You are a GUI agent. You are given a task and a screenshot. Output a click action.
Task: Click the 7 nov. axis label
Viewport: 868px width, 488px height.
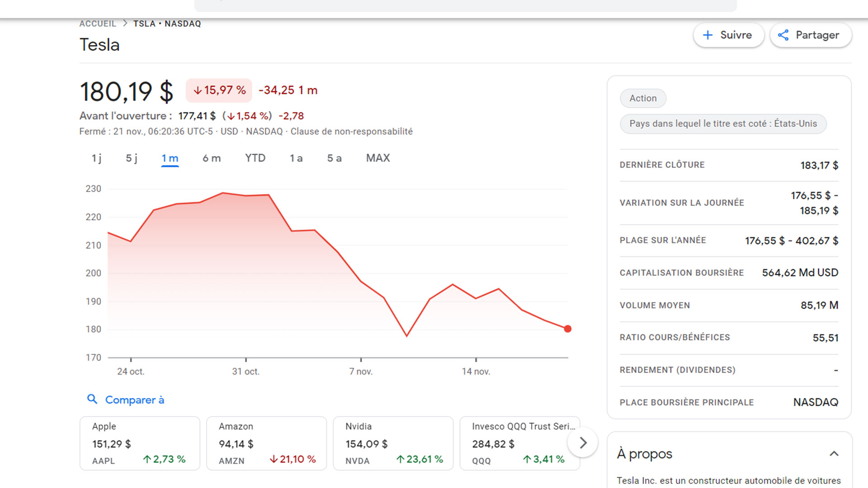[x=361, y=371]
